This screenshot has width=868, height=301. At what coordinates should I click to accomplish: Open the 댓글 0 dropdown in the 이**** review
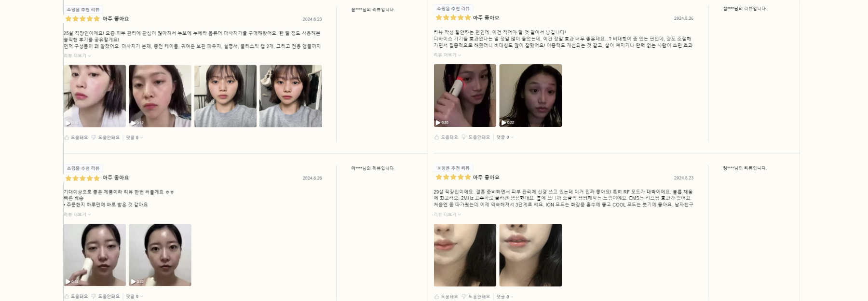135,296
